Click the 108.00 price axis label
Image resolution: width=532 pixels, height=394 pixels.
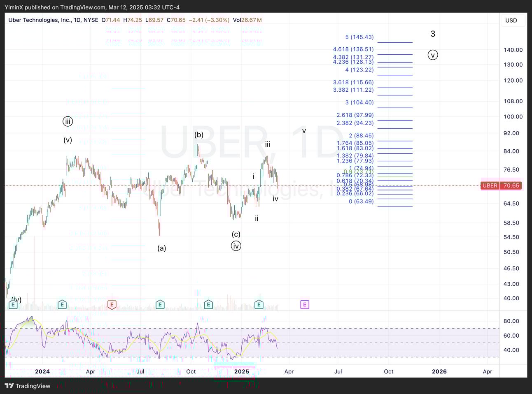(x=513, y=101)
